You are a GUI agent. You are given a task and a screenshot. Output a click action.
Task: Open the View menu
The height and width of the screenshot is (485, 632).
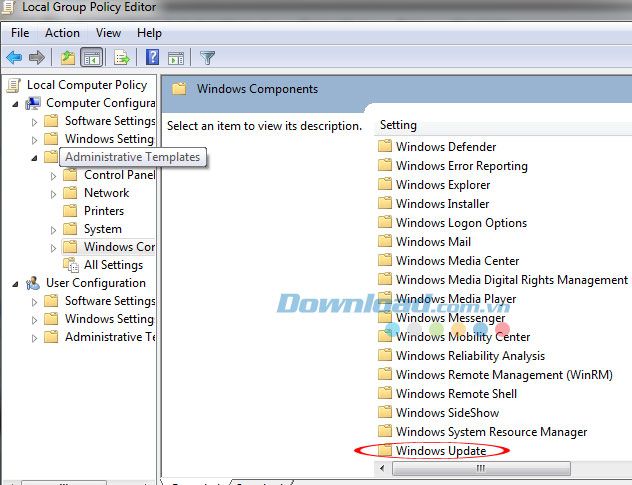[108, 33]
